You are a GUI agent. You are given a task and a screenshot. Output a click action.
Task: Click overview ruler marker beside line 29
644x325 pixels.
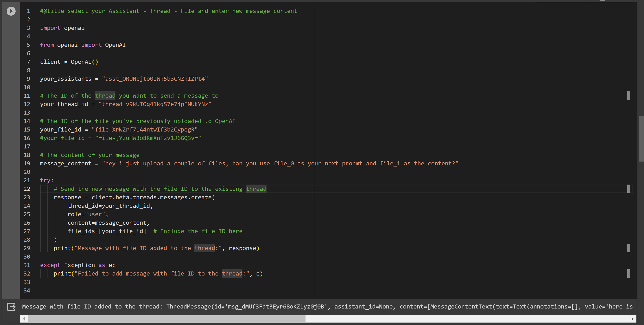tap(628, 248)
